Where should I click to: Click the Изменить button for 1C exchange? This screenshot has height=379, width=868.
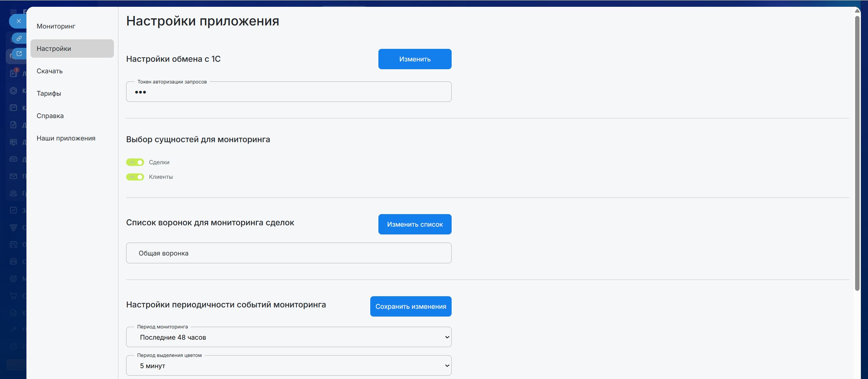point(415,59)
